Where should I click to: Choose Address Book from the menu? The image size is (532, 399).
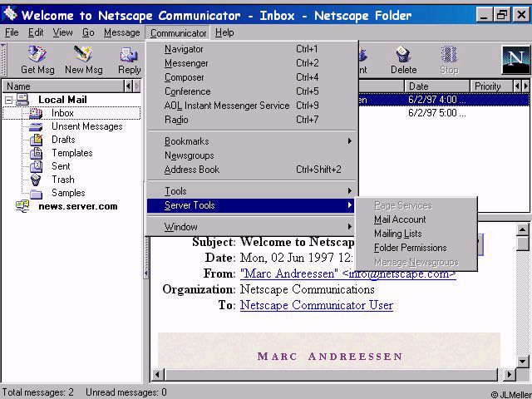click(251, 170)
